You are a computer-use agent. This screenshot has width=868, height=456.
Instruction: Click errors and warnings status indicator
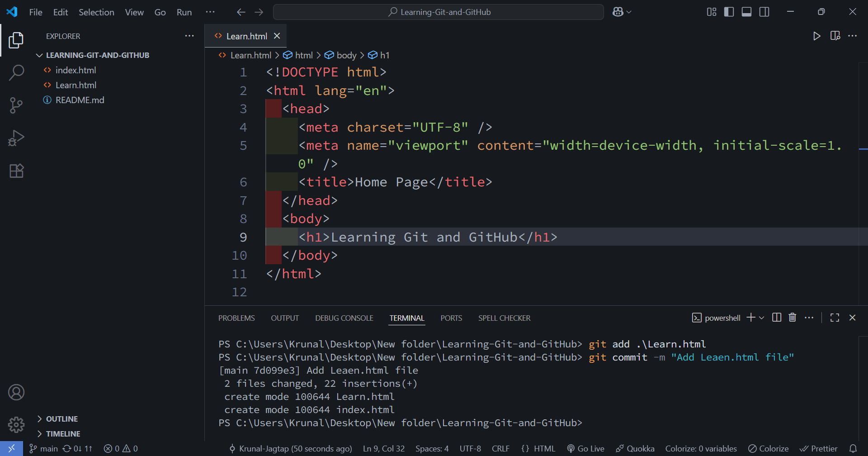[121, 449]
